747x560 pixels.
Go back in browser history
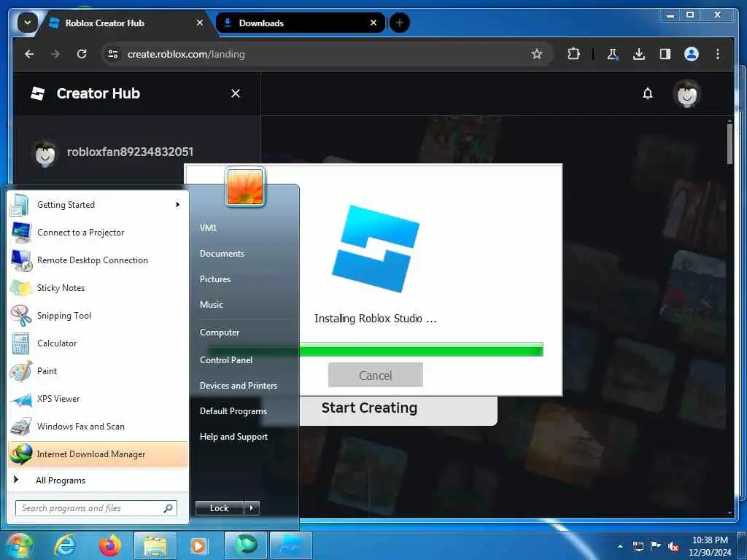(x=29, y=54)
